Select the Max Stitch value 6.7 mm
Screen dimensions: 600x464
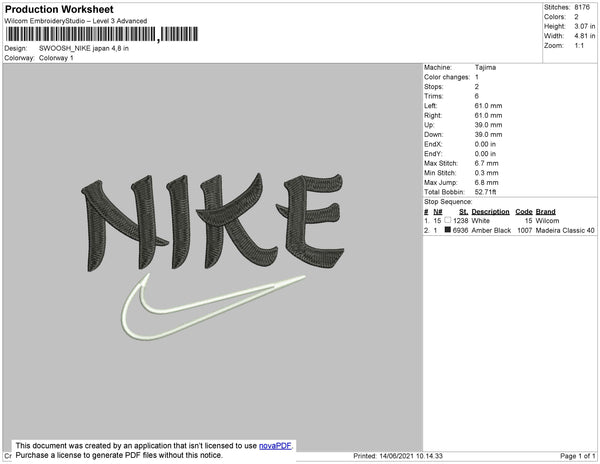pos(486,163)
